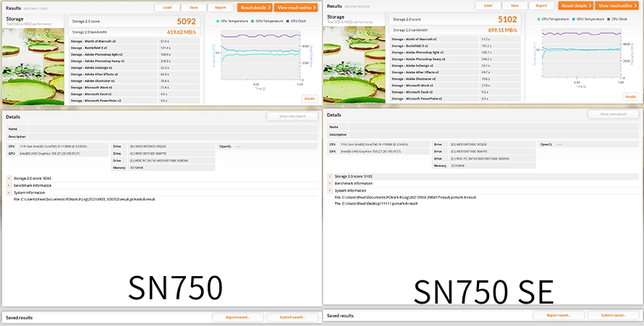Click the Name field in the right window

pyautogui.click(x=494, y=127)
